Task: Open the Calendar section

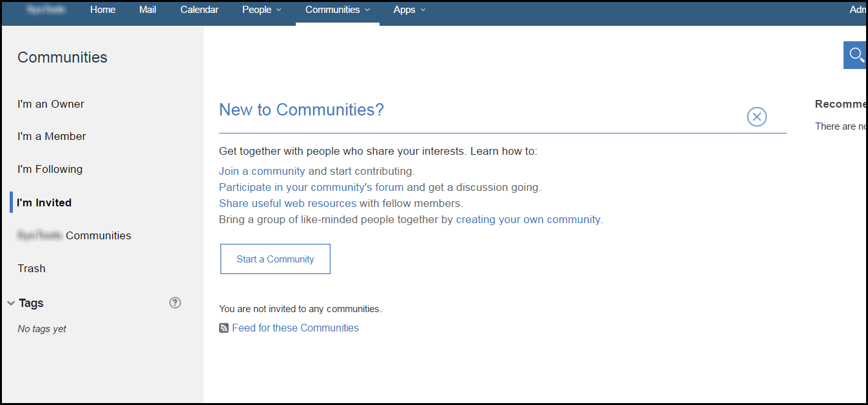Action: pyautogui.click(x=199, y=10)
